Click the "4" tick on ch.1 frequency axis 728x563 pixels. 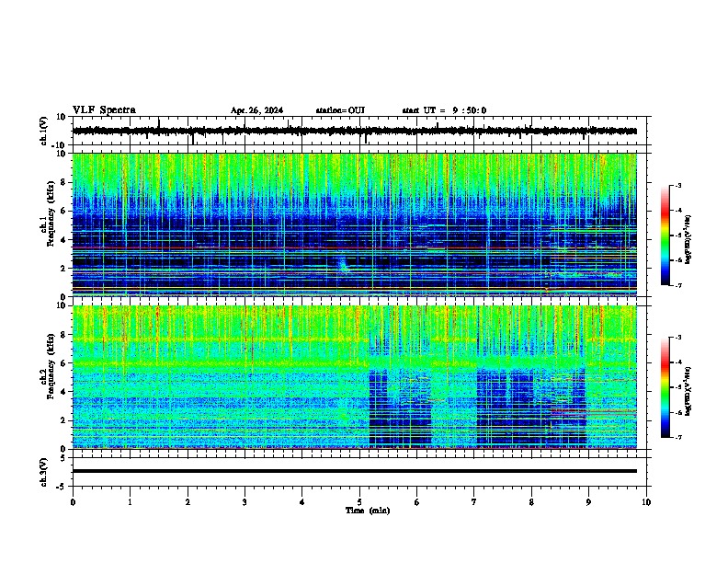[x=63, y=240]
